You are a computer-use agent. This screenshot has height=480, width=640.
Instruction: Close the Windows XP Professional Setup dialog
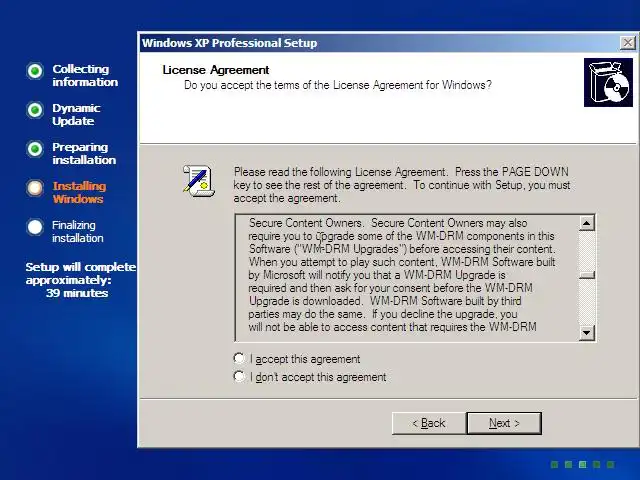point(627,42)
